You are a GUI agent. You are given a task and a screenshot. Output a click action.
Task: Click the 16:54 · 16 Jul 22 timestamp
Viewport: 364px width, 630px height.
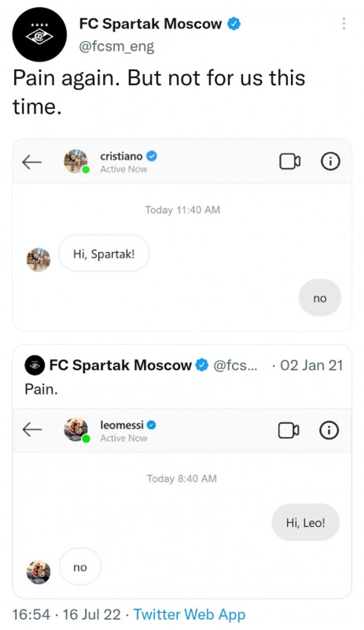click(66, 614)
